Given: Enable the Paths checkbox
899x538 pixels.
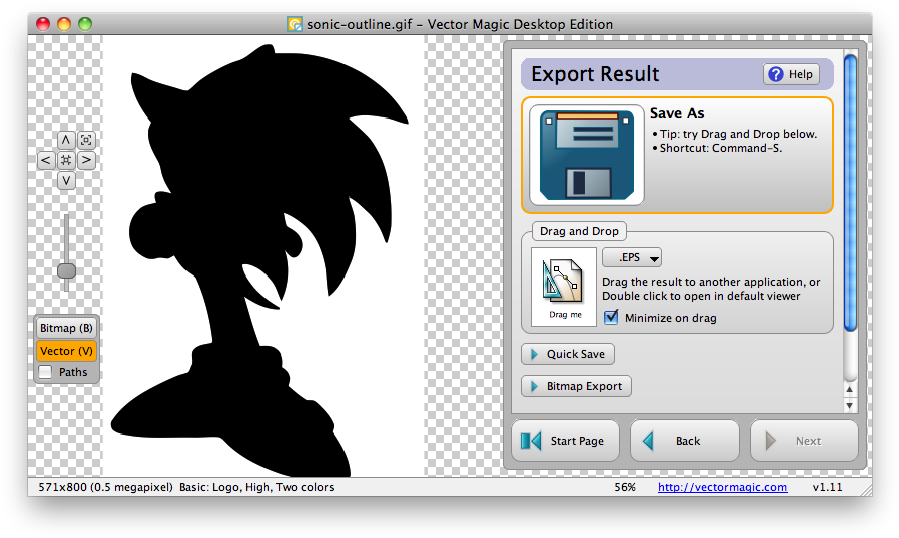Looking at the screenshot, I should [x=45, y=372].
